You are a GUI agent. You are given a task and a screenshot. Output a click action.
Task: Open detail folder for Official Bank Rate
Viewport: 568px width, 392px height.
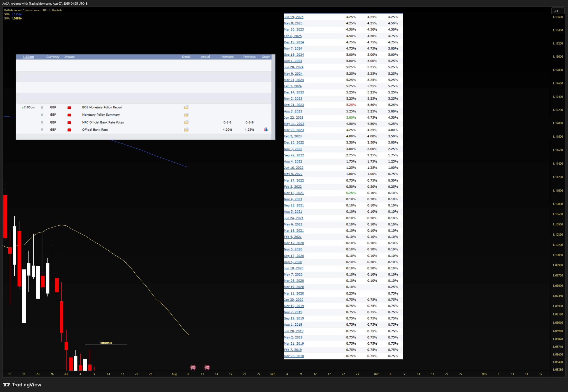[186, 130]
